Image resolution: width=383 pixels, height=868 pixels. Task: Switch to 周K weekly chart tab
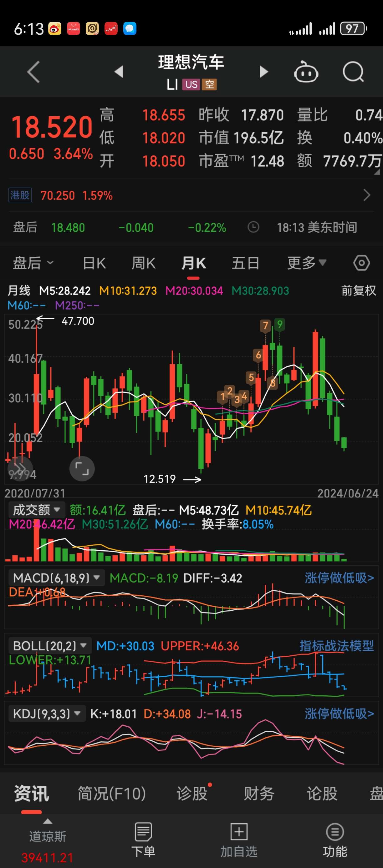(144, 263)
